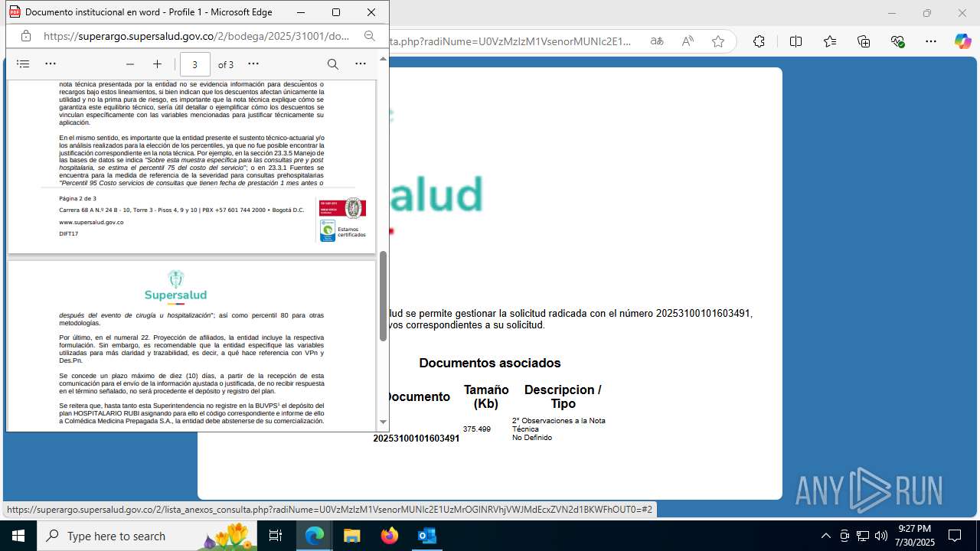Click the PDF scrollbar up arrow

[384, 59]
